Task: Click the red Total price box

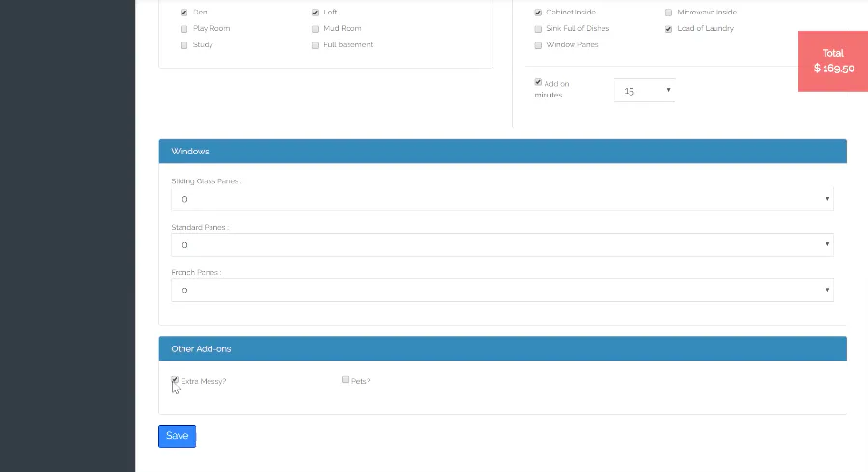Action: [x=833, y=61]
